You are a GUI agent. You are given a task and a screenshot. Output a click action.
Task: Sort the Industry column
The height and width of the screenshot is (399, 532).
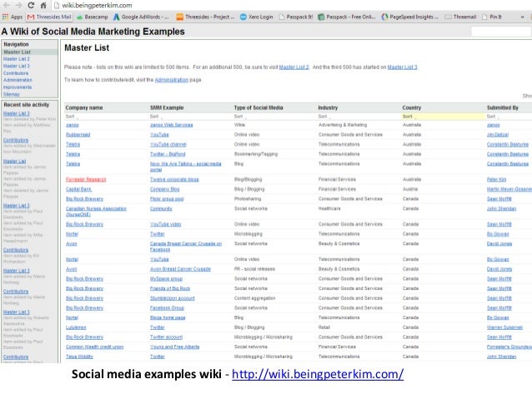tap(323, 117)
